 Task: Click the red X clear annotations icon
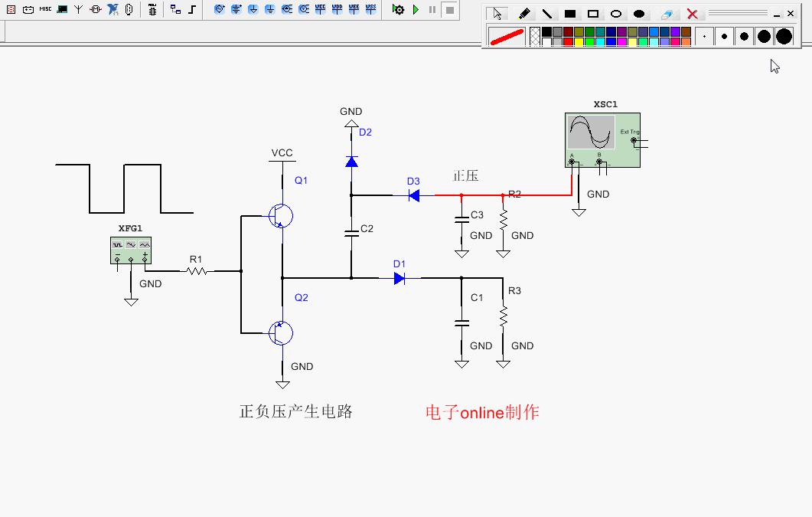[x=692, y=14]
